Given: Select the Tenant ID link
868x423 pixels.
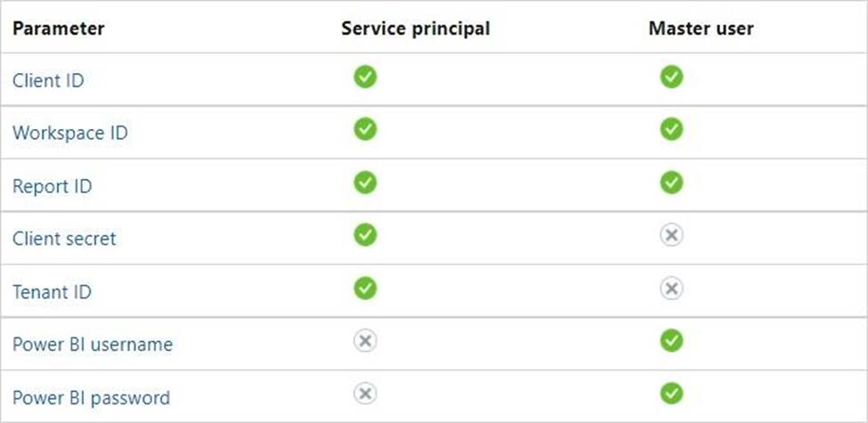Looking at the screenshot, I should (52, 291).
